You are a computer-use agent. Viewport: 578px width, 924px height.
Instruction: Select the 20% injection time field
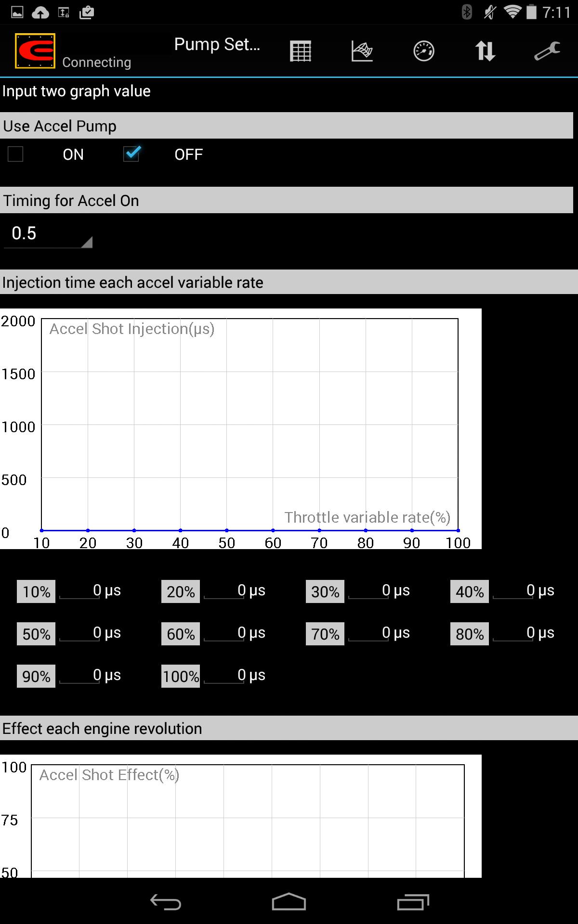pyautogui.click(x=224, y=591)
